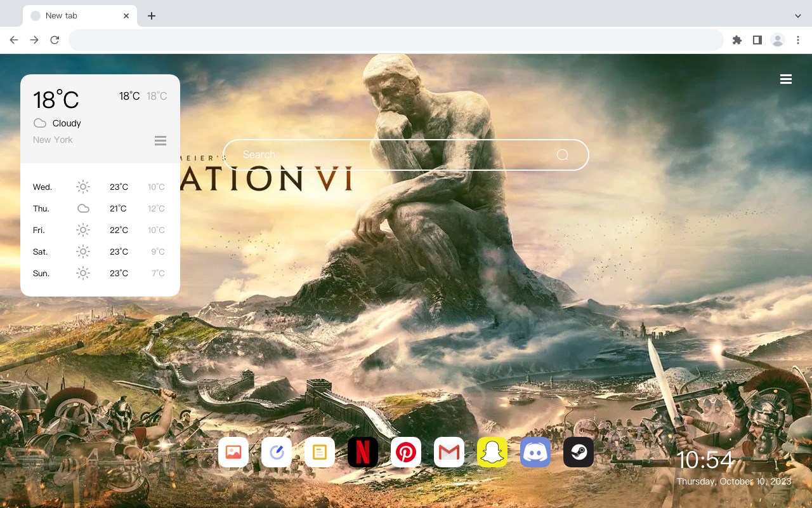812x508 pixels.
Task: Reload the current page
Action: pos(55,40)
